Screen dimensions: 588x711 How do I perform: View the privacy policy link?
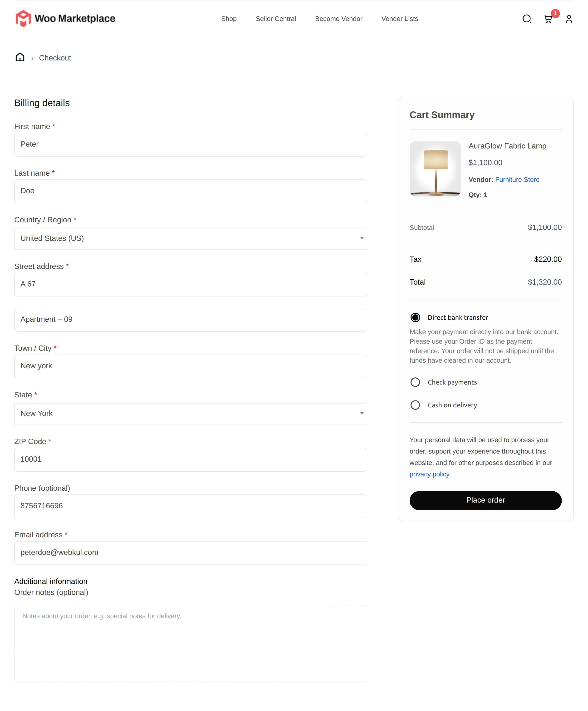click(429, 474)
